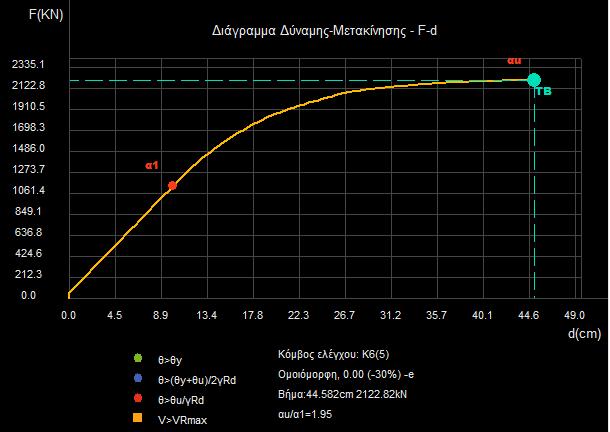Viewport: 610px width, 432px height.
Task: Click the y-axis value 212.3
Action: (x=28, y=274)
